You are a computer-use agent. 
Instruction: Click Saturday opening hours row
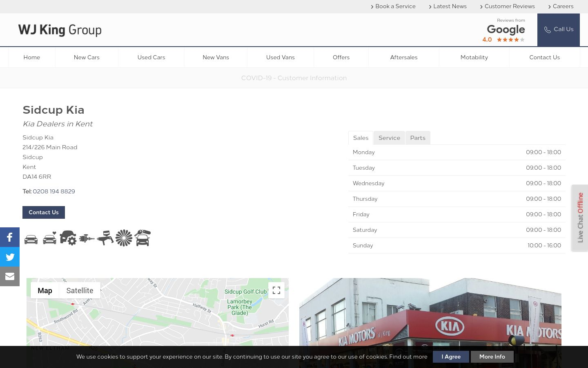click(457, 230)
